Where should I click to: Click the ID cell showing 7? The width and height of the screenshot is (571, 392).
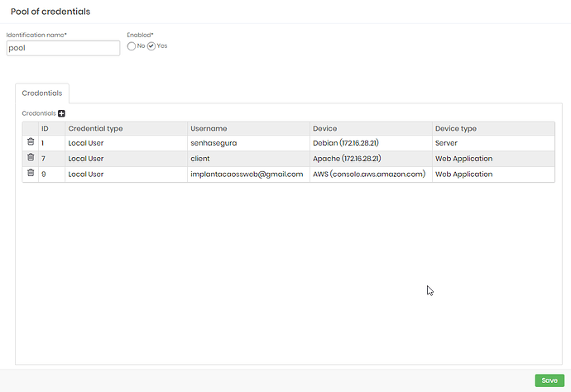tap(51, 159)
